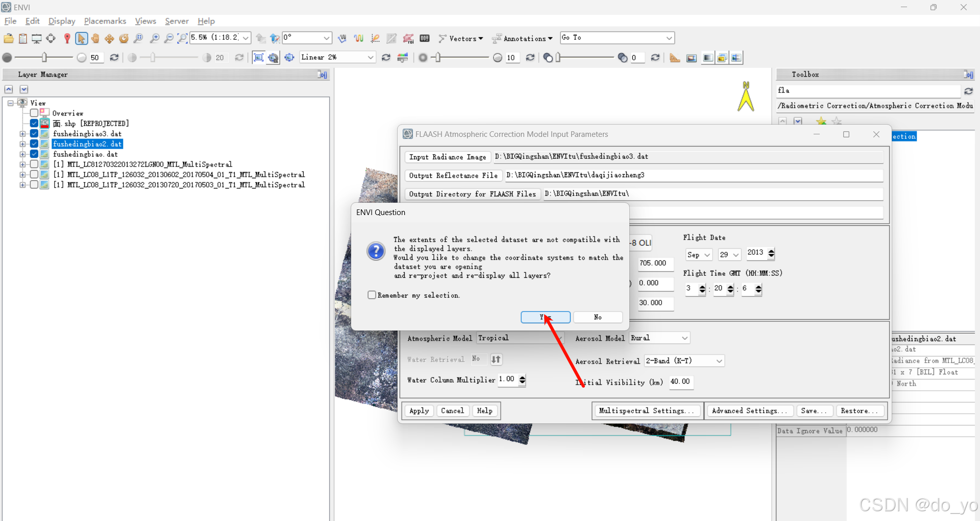Open the histogram stretch icon
This screenshot has width=980, height=521.
[403, 58]
